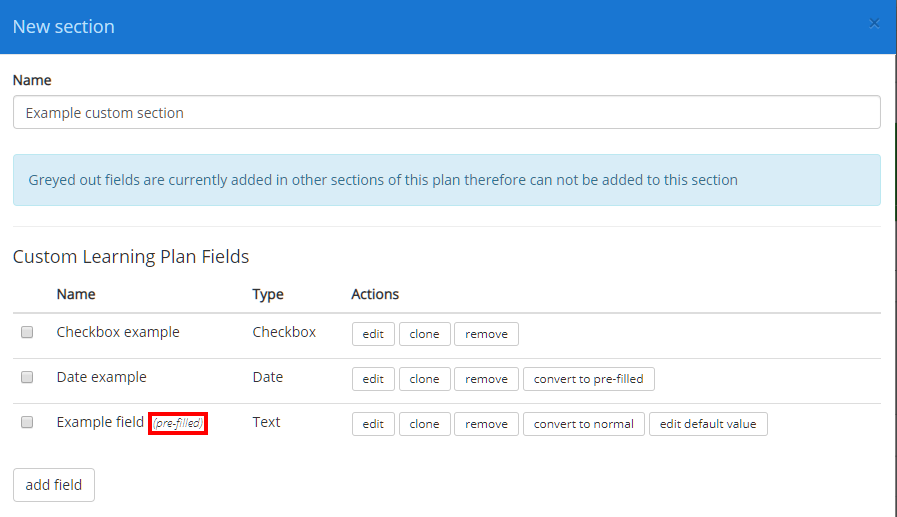Convert Date example to pre-filled
This screenshot has width=897, height=517.
(x=589, y=379)
